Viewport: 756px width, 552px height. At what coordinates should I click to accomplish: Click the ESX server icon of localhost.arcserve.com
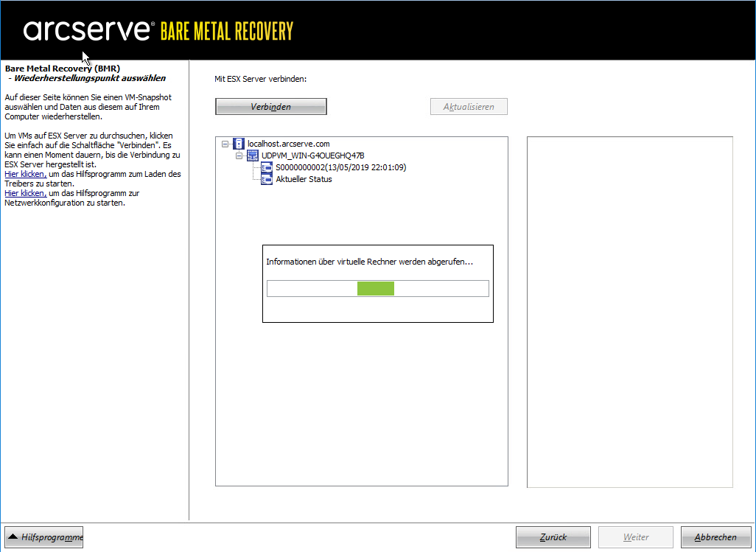coord(239,144)
